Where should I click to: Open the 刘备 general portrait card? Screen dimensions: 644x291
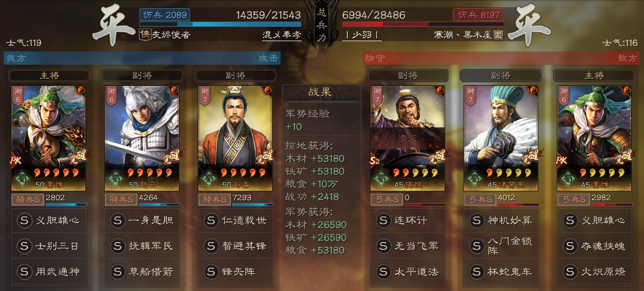coord(235,138)
